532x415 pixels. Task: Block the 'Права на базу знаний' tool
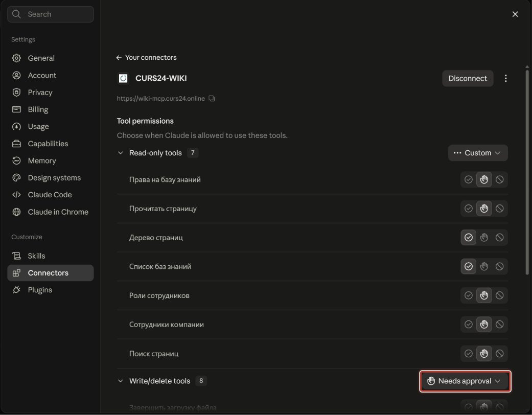(499, 179)
